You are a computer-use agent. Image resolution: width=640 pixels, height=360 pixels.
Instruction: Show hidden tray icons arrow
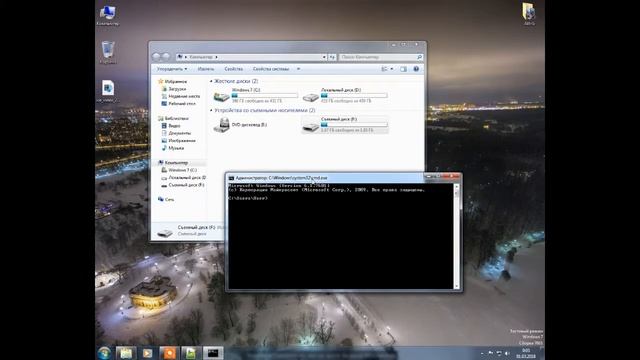tap(482, 353)
